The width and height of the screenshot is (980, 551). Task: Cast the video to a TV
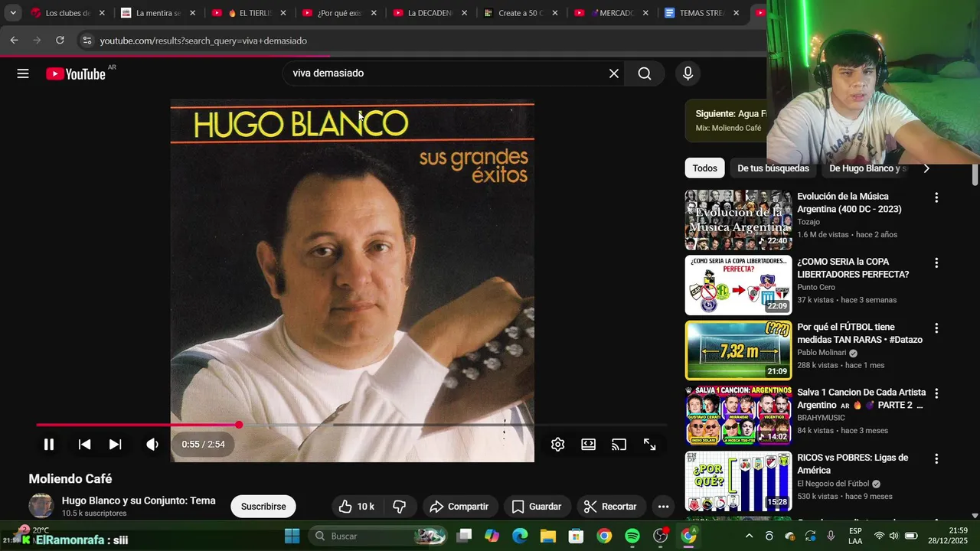[x=619, y=445]
